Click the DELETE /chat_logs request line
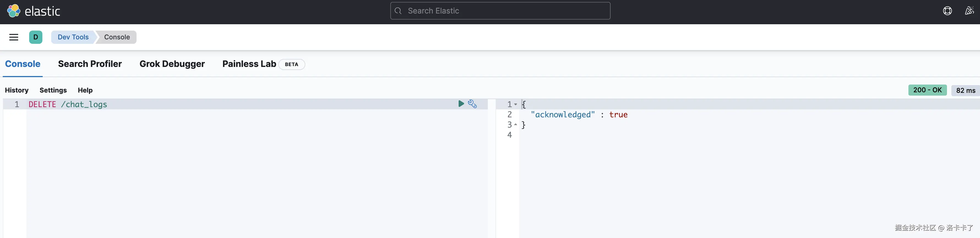980x238 pixels. coord(68,104)
